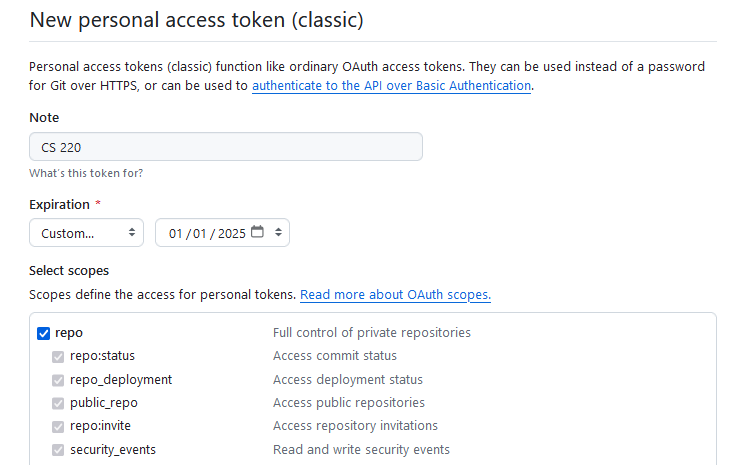Image resolution: width=753 pixels, height=465 pixels.
Task: Toggle the repo_deployment checkbox
Action: click(58, 380)
